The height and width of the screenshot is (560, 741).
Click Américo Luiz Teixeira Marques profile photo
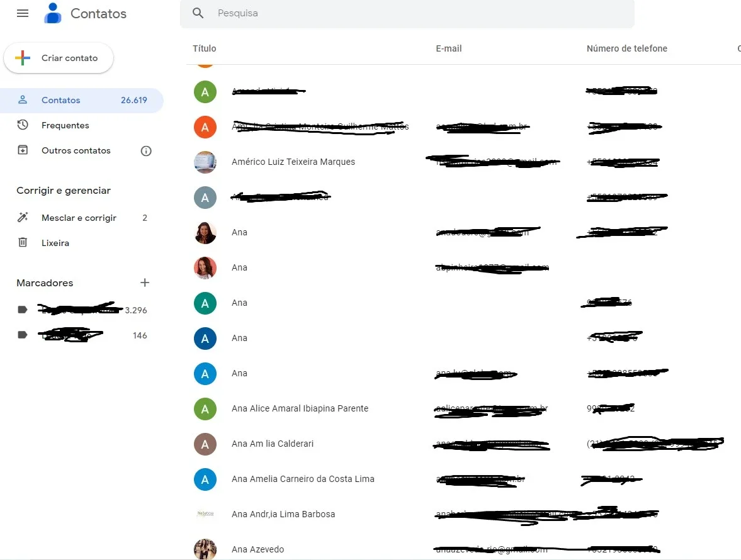click(x=205, y=162)
